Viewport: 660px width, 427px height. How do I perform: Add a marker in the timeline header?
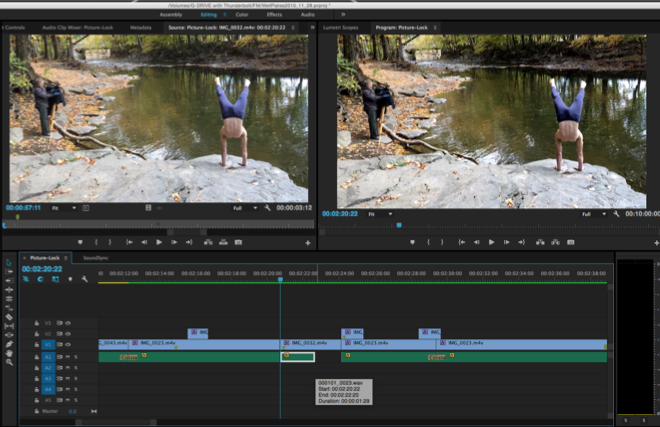point(70,279)
